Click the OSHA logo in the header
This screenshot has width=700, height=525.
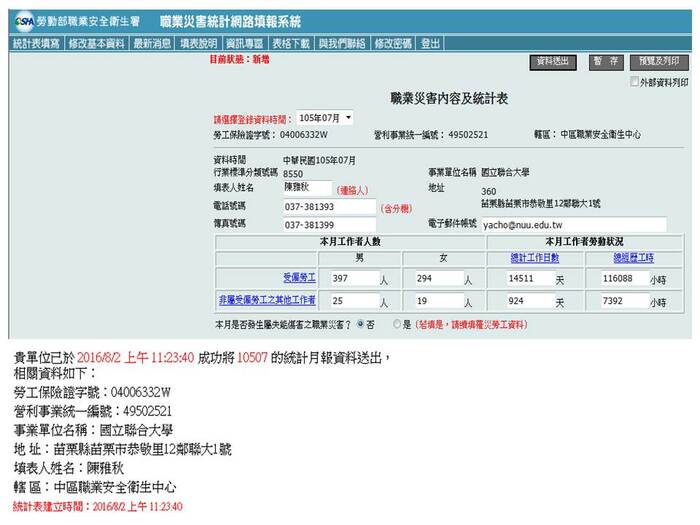[24, 21]
